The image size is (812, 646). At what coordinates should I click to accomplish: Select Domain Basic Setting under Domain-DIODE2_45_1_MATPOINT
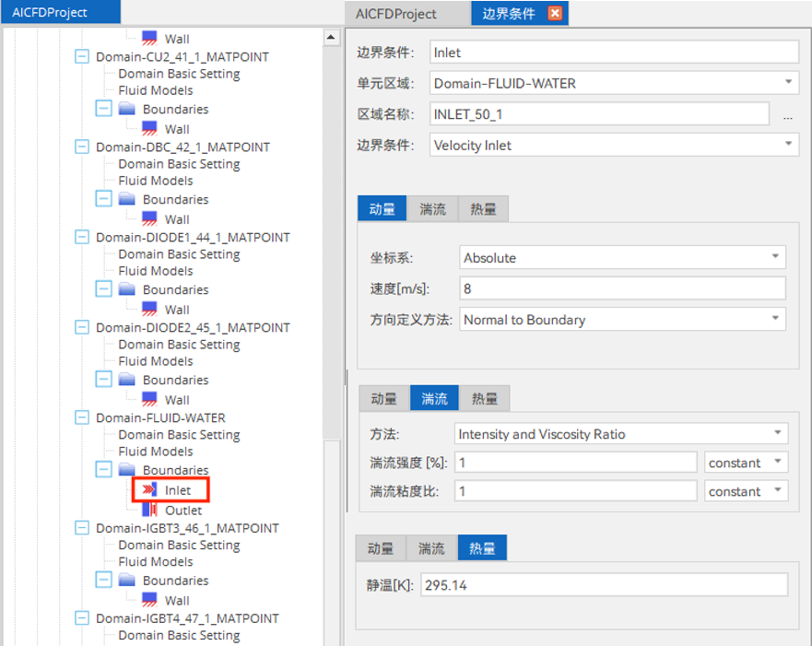[x=179, y=345]
